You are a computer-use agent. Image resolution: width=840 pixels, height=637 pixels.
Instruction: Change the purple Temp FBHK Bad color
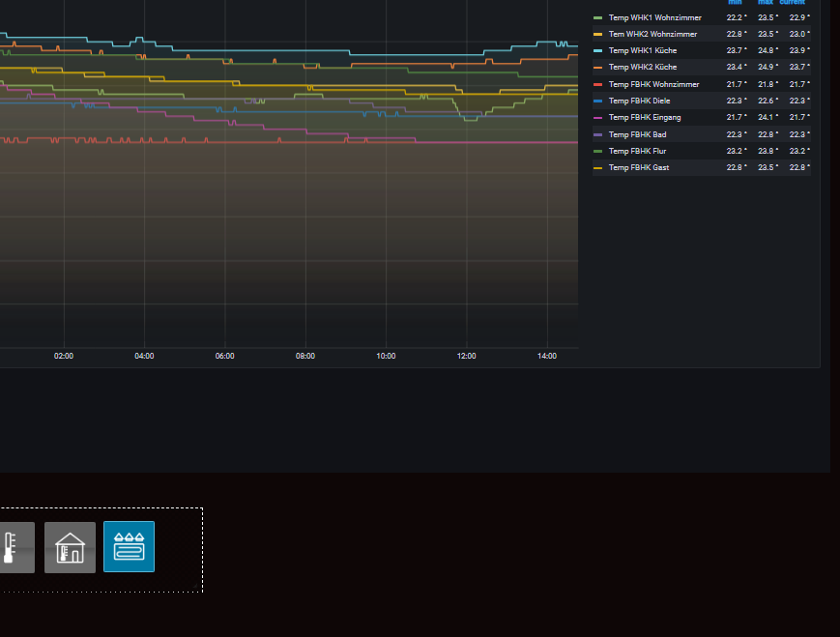click(x=597, y=134)
